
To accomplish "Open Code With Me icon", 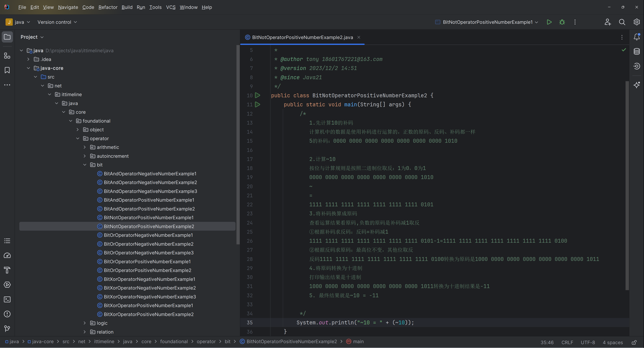I will click(608, 22).
